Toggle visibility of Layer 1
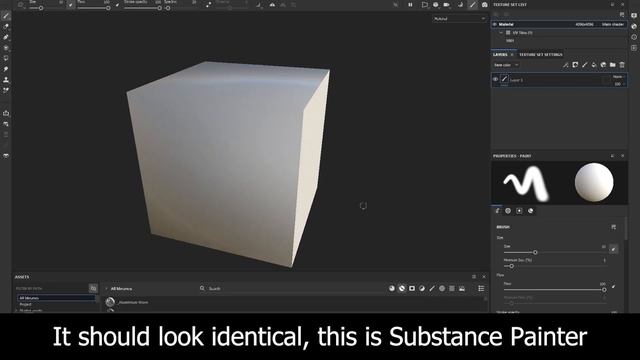640x360 pixels. 496,79
